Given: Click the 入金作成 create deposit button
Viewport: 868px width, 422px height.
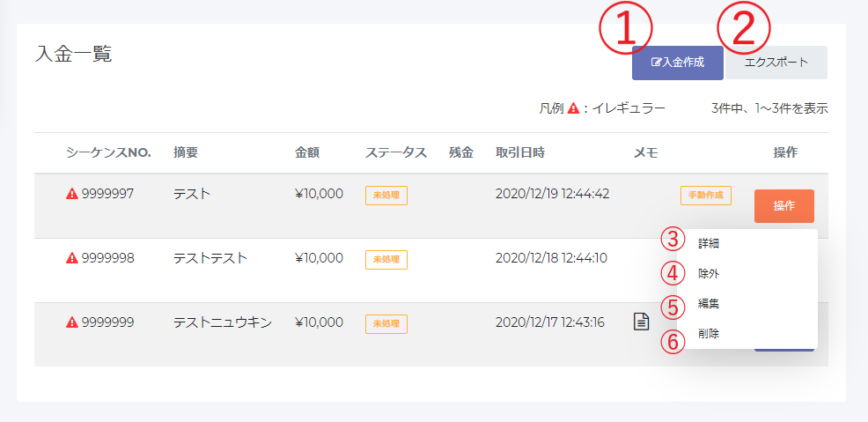Looking at the screenshot, I should [678, 63].
